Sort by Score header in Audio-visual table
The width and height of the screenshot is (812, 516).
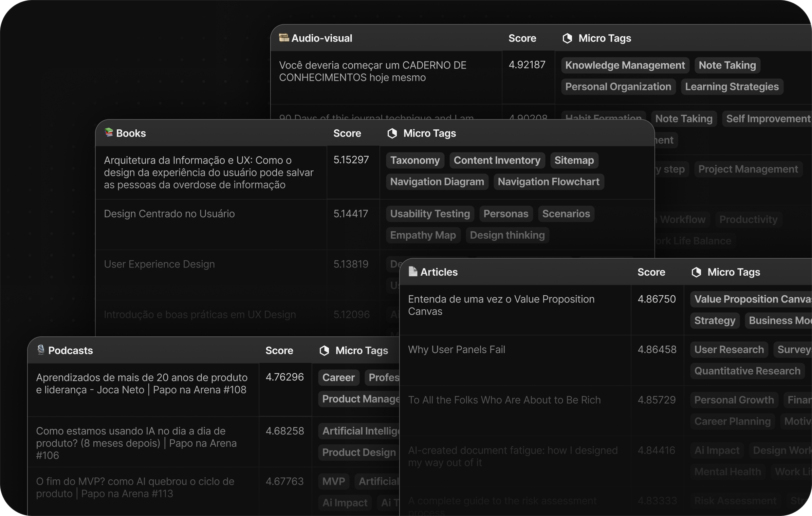tap(522, 38)
